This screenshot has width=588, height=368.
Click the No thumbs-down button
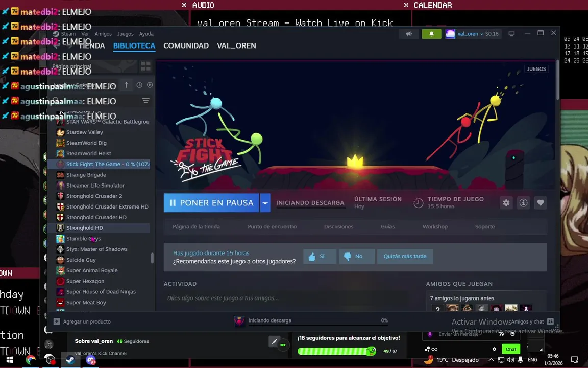pyautogui.click(x=357, y=257)
